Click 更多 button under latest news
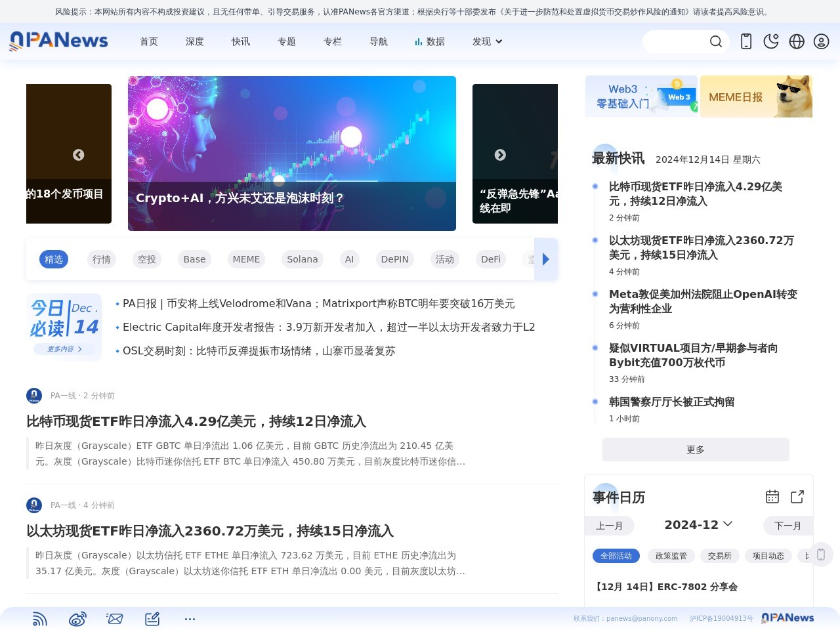The width and height of the screenshot is (840, 630). [696, 450]
